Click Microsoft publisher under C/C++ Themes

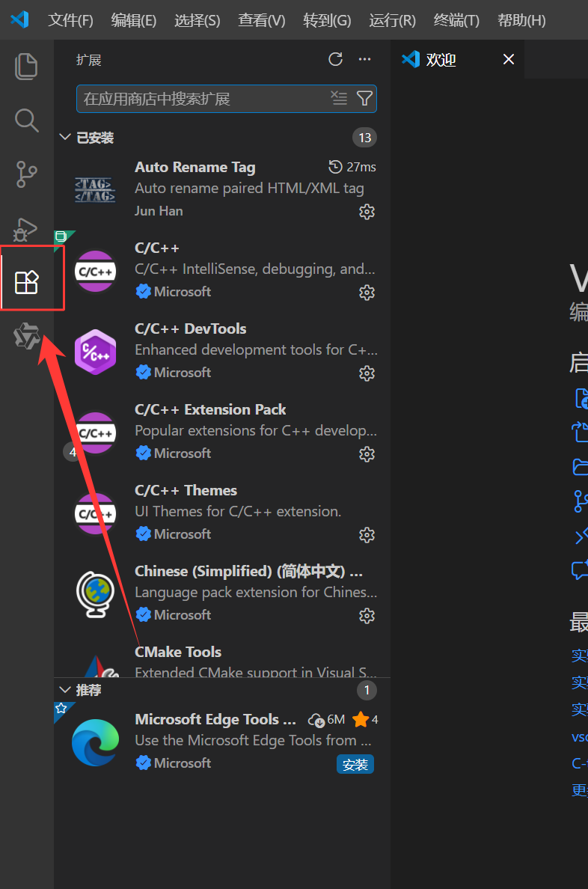coord(183,534)
